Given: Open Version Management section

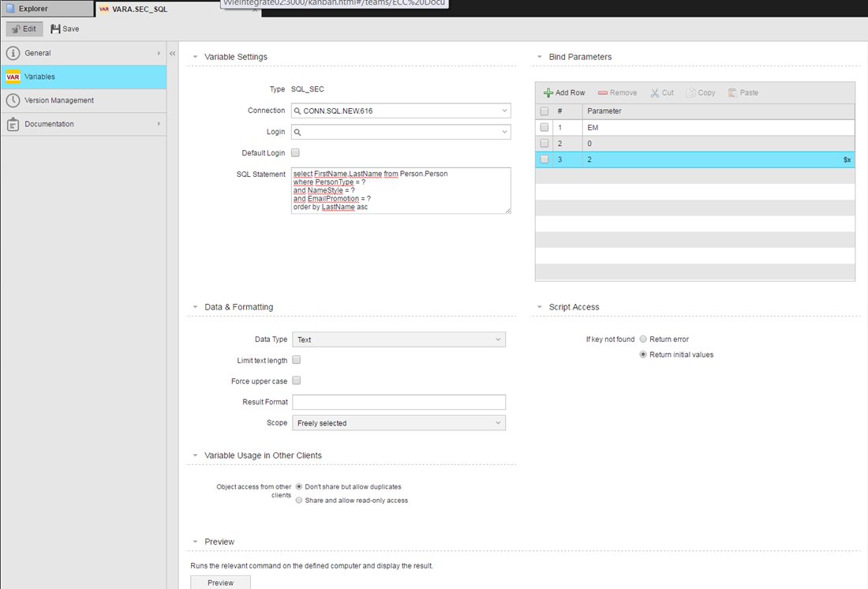Looking at the screenshot, I should (84, 100).
